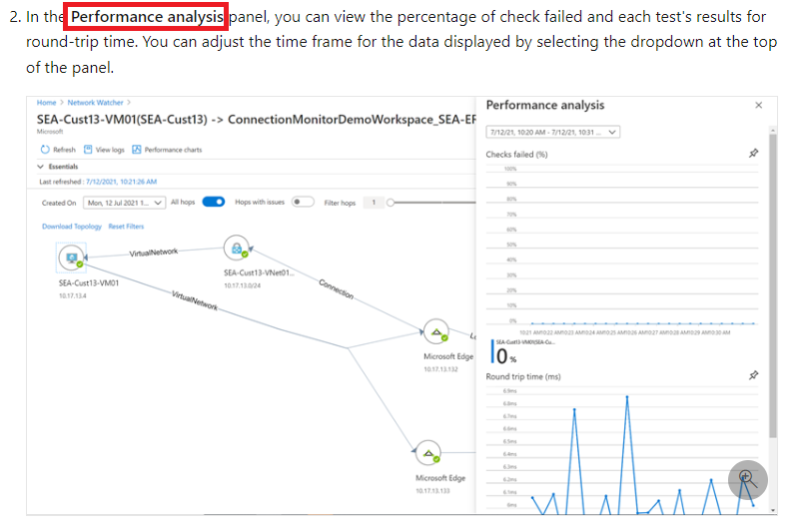Toggle the All hops switch off
This screenshot has width=795, height=532.
tap(214, 202)
